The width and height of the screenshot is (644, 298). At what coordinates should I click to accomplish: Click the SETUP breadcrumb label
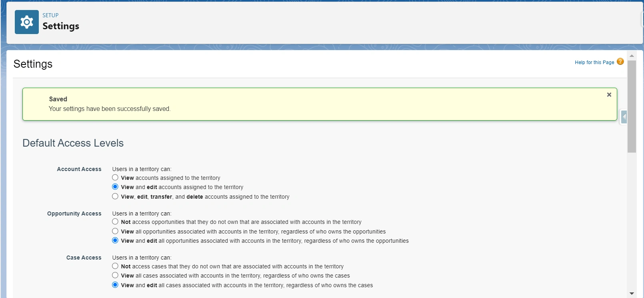click(x=50, y=15)
